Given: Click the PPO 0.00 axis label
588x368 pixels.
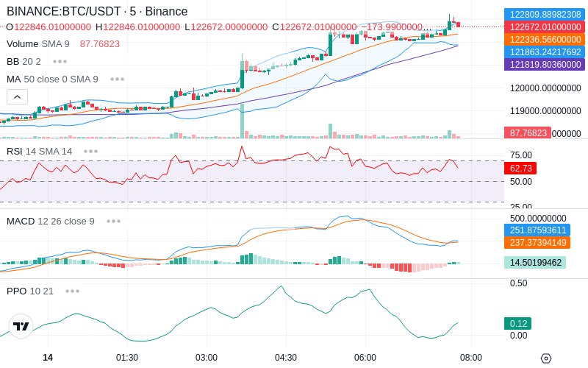Looking at the screenshot, I should [x=519, y=336].
